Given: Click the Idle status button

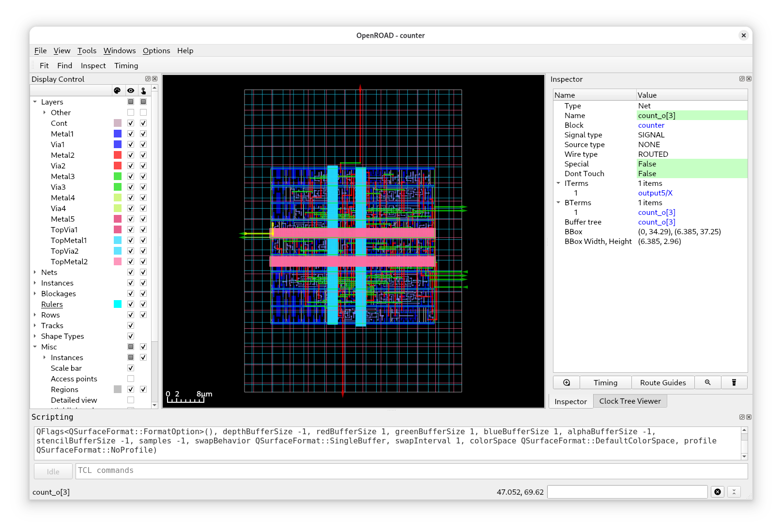Looking at the screenshot, I should click(x=53, y=471).
